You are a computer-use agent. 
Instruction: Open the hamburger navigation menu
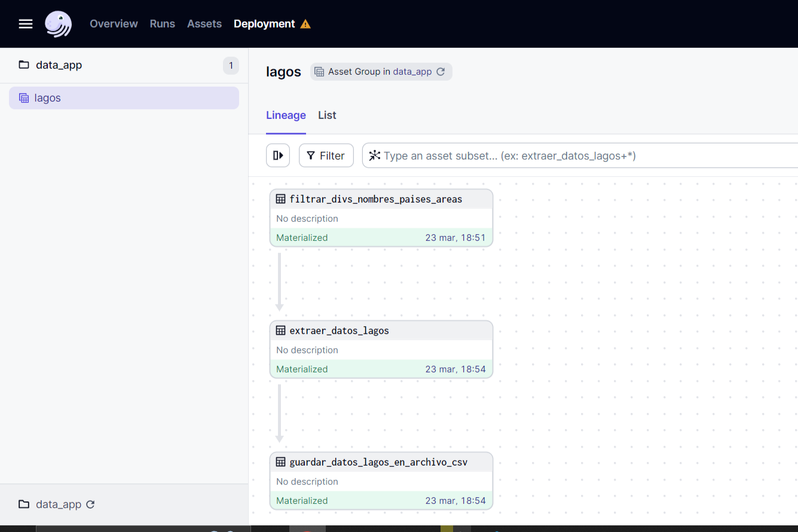(x=26, y=24)
